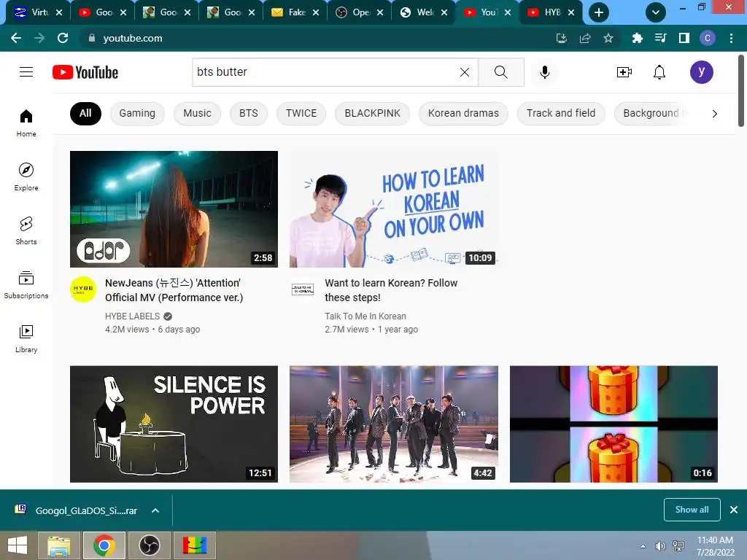
Task: Open Explore in the sidebar
Action: pyautogui.click(x=26, y=176)
